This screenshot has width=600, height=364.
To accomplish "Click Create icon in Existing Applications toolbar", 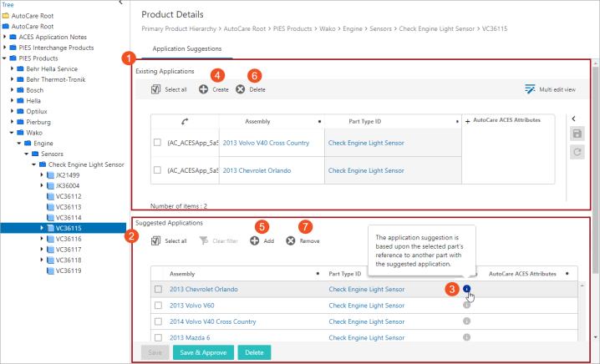I will coord(204,89).
